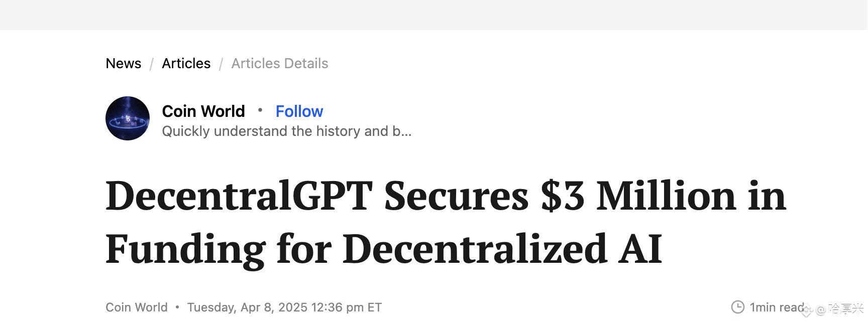Click the bullet between byline and date

pos(177,307)
